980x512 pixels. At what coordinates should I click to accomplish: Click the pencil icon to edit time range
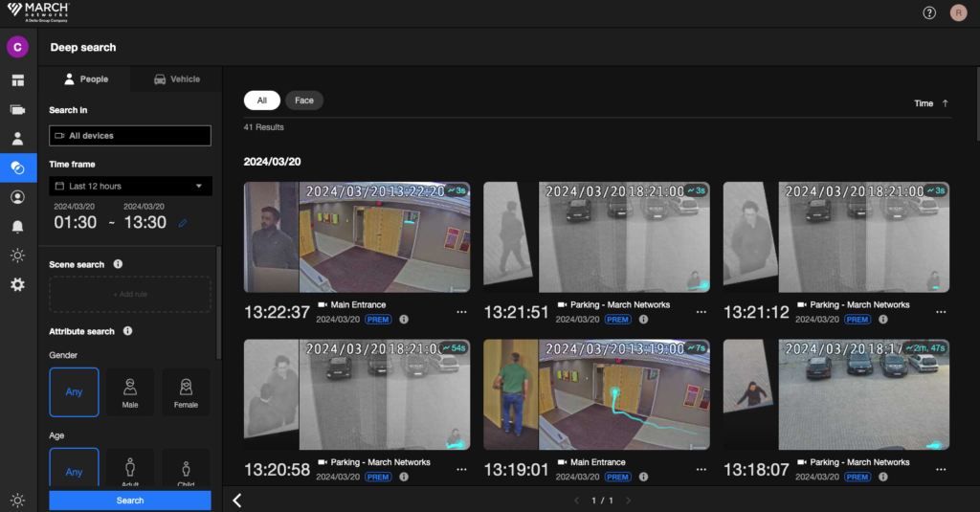point(183,223)
